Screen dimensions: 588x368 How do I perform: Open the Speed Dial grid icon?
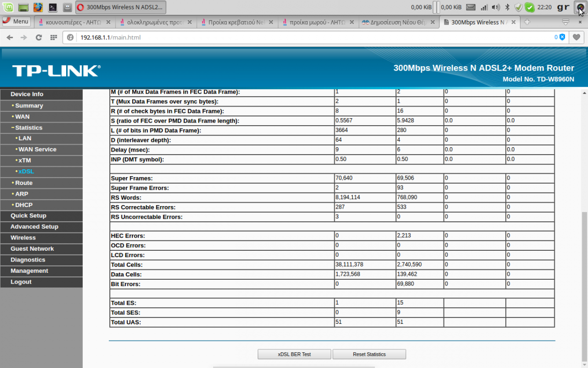tap(53, 37)
